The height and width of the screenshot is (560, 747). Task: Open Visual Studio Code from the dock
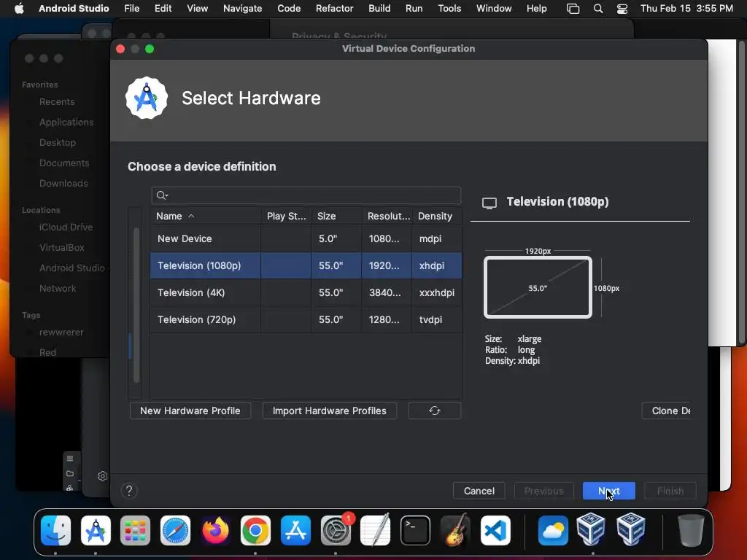tap(495, 530)
